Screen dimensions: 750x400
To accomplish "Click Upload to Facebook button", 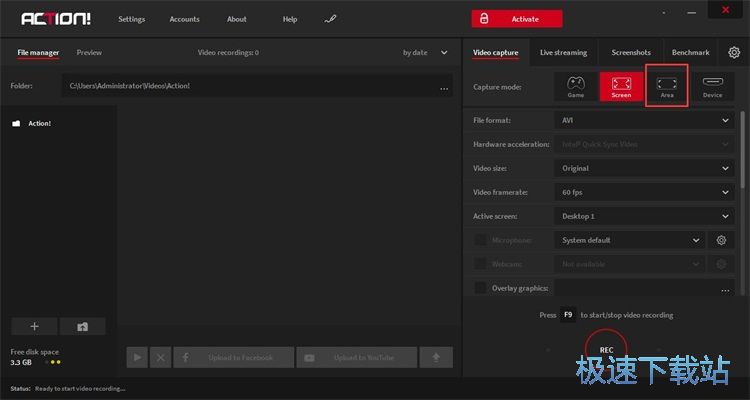I will [x=234, y=357].
